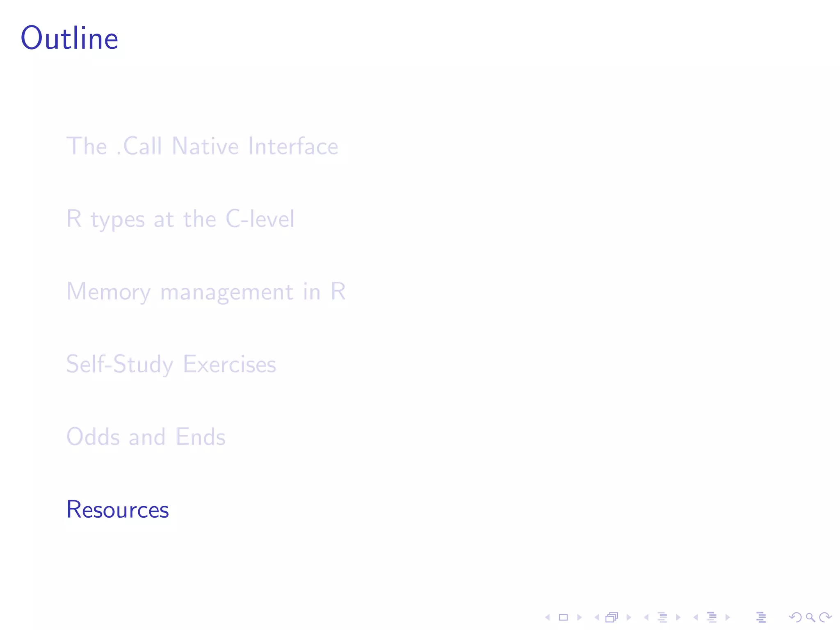Open the 'Odds and Ends' section
The image size is (840, 630).
[146, 437]
